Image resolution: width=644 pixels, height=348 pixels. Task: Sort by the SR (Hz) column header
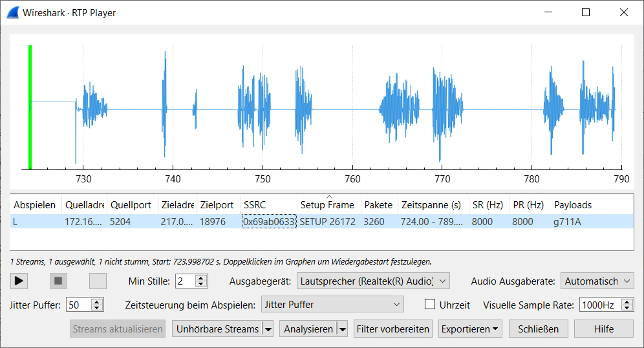click(x=489, y=204)
